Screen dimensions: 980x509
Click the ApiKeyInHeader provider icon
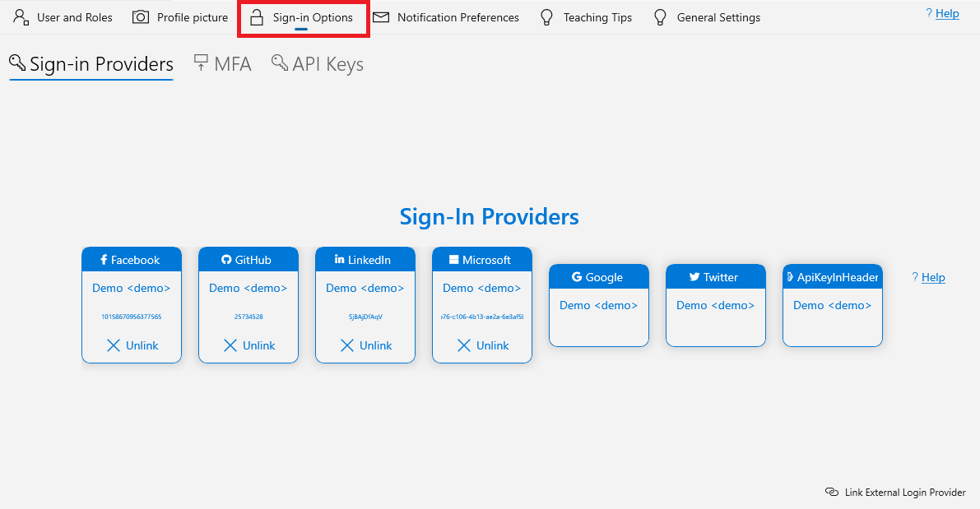pos(790,276)
